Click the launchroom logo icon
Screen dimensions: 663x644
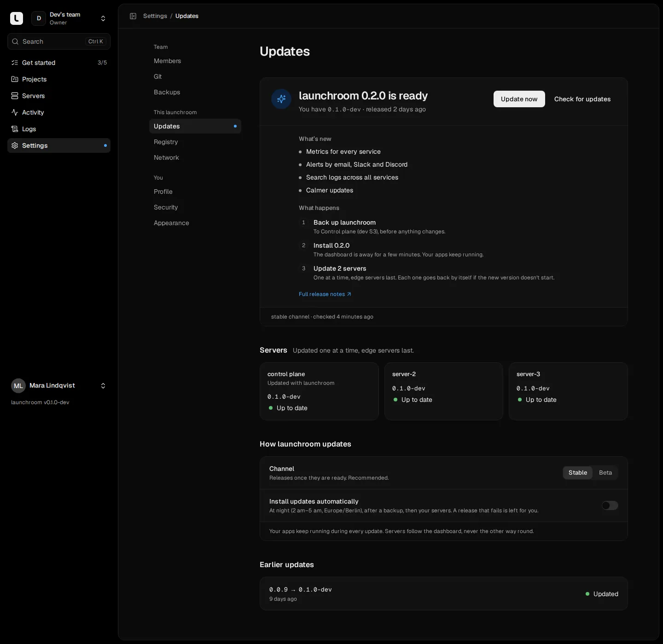point(17,18)
